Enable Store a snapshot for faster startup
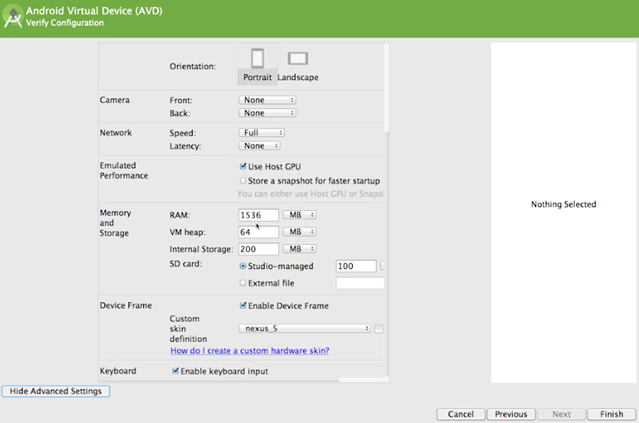 243,181
